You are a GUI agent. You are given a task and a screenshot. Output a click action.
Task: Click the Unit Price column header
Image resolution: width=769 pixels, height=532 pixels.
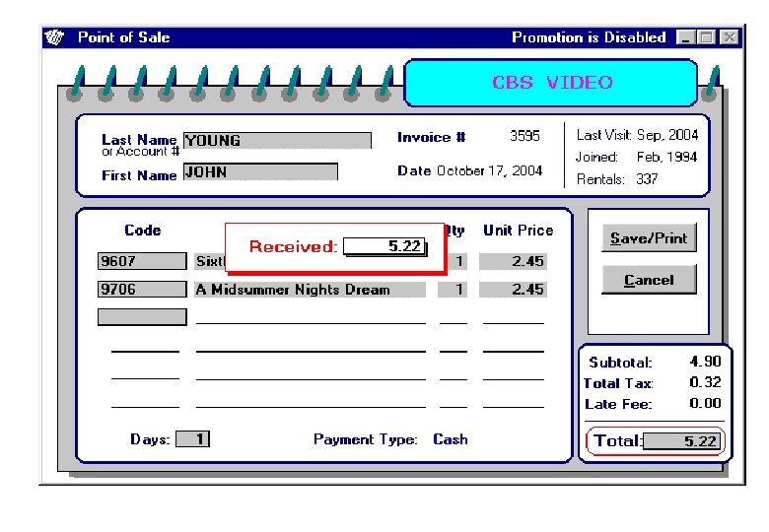tap(519, 231)
